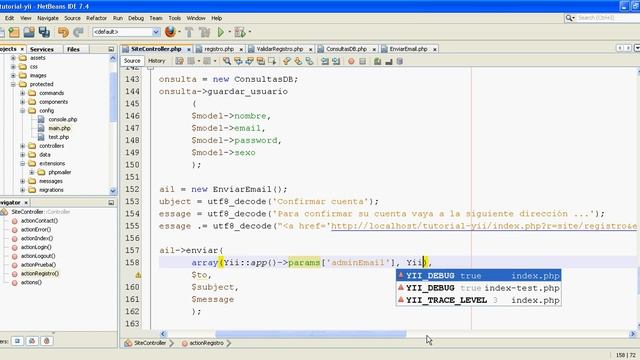This screenshot has width=640, height=360.
Task: Open the browser selection dropdown arrow
Action: 179,32
